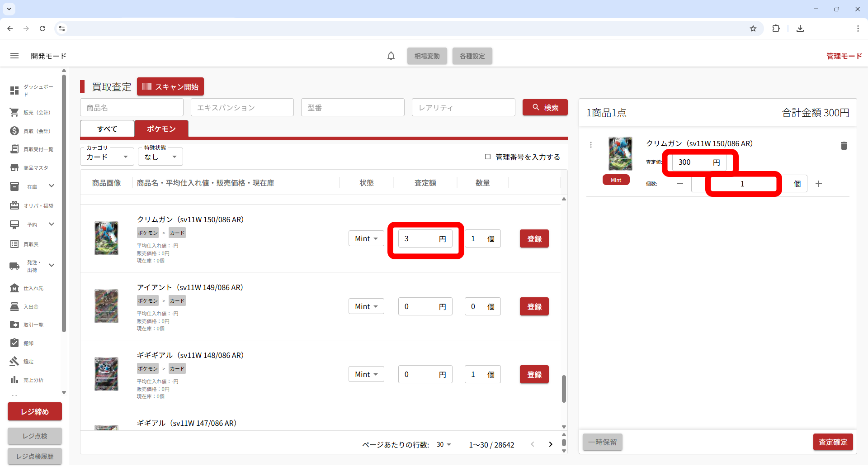
Task: Expand the 在庫 sidebar section
Action: tap(51, 186)
